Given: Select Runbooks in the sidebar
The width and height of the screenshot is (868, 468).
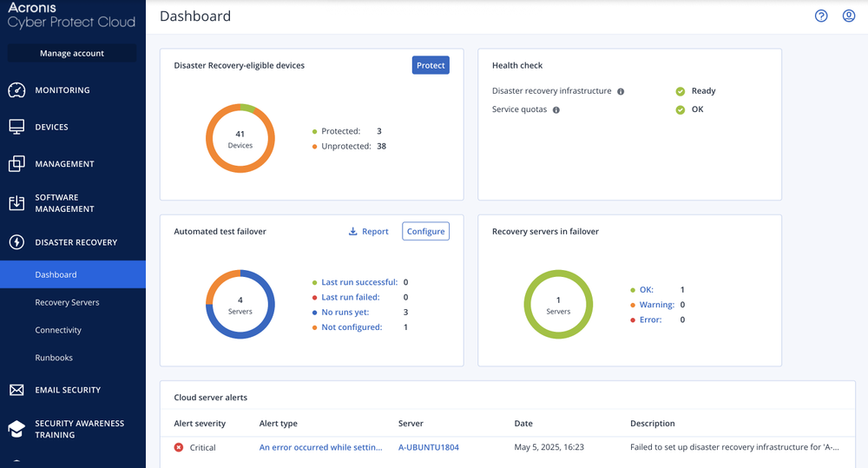Looking at the screenshot, I should point(54,358).
